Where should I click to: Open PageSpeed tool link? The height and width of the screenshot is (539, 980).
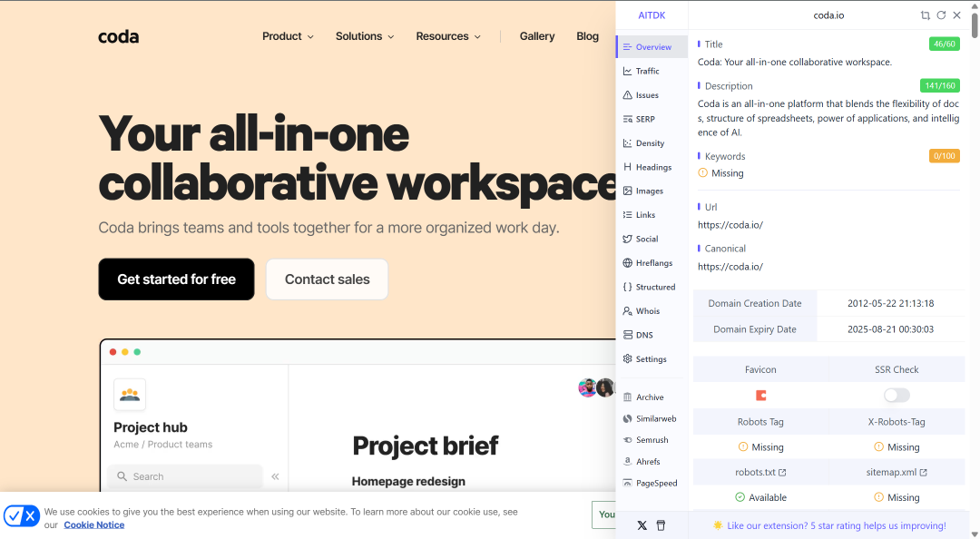click(652, 483)
